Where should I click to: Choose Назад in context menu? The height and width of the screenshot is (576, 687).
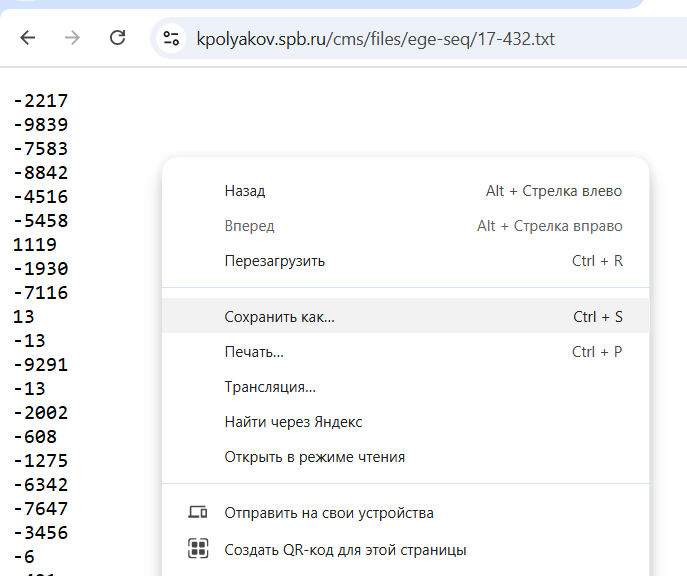(x=406, y=191)
